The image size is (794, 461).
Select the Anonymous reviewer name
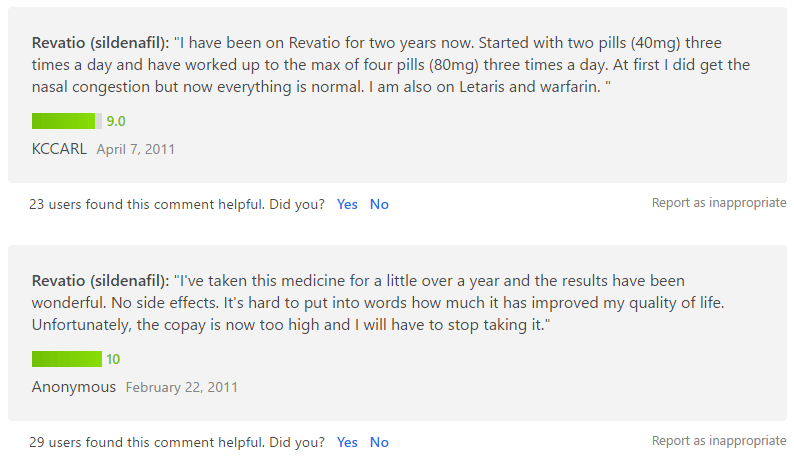(74, 387)
